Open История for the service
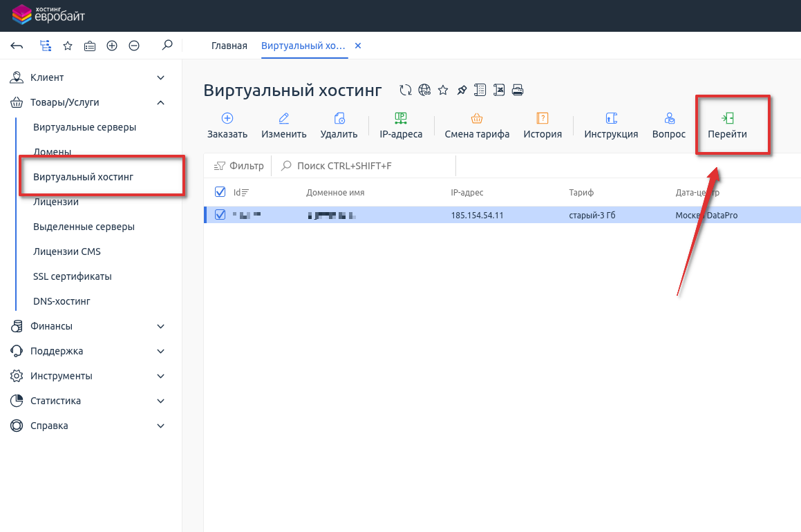 (543, 126)
